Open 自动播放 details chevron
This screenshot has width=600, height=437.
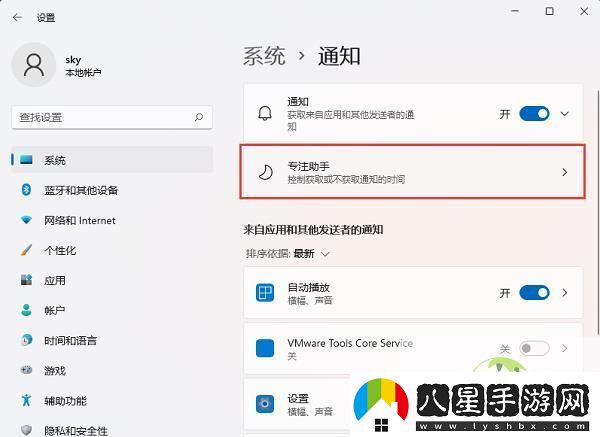coord(564,293)
